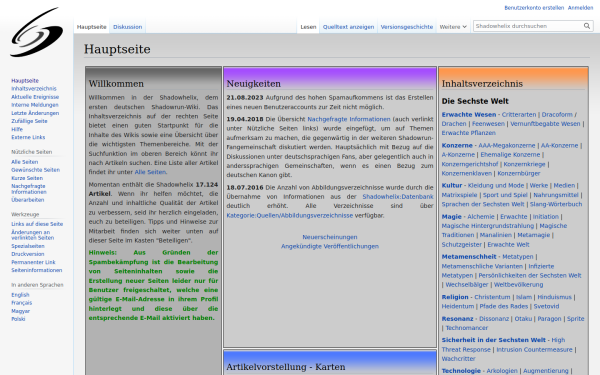Click the search magnifier icon

coord(587,26)
